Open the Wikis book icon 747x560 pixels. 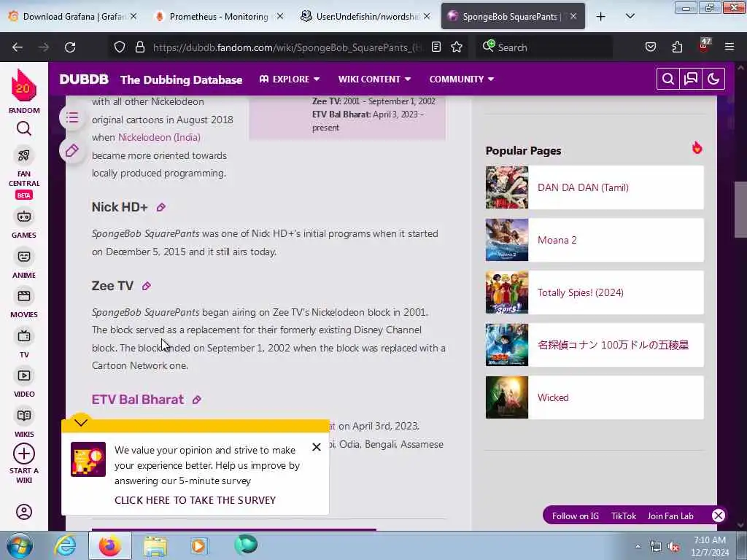pos(24,416)
